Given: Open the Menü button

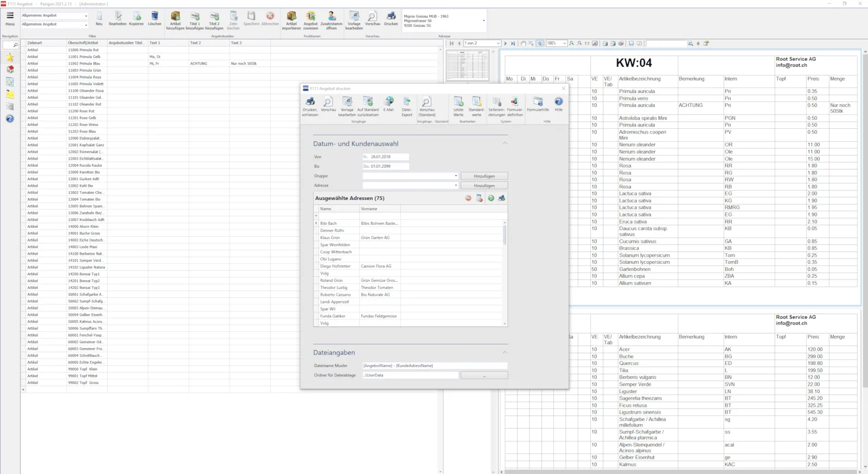Looking at the screenshot, I should point(10,18).
